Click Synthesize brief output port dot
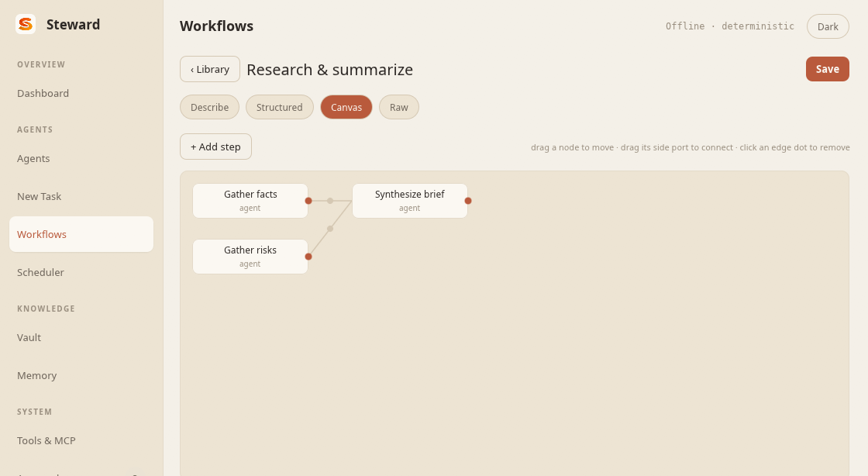868x476 pixels. [x=468, y=201]
